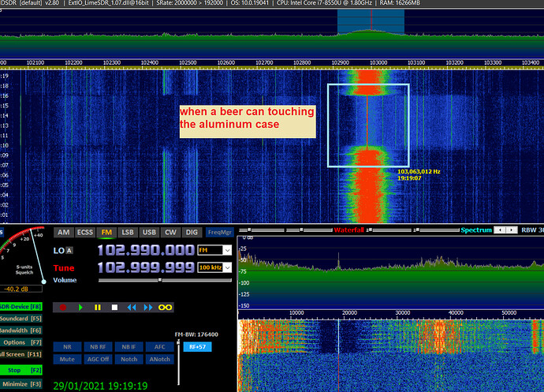This screenshot has width=544, height=392.
Task: Click the red Tune label
Action: (64, 267)
